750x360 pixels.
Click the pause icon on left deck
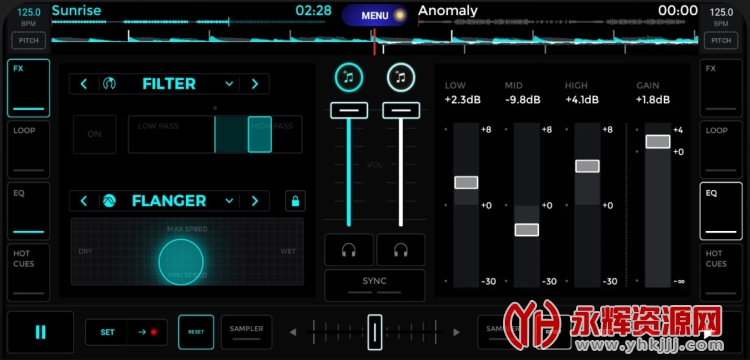point(41,332)
